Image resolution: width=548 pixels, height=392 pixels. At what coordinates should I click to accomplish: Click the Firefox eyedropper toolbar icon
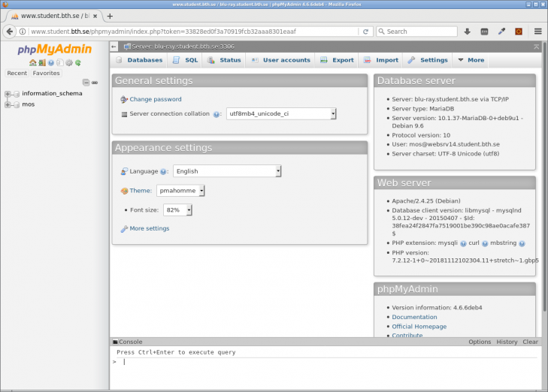[501, 32]
